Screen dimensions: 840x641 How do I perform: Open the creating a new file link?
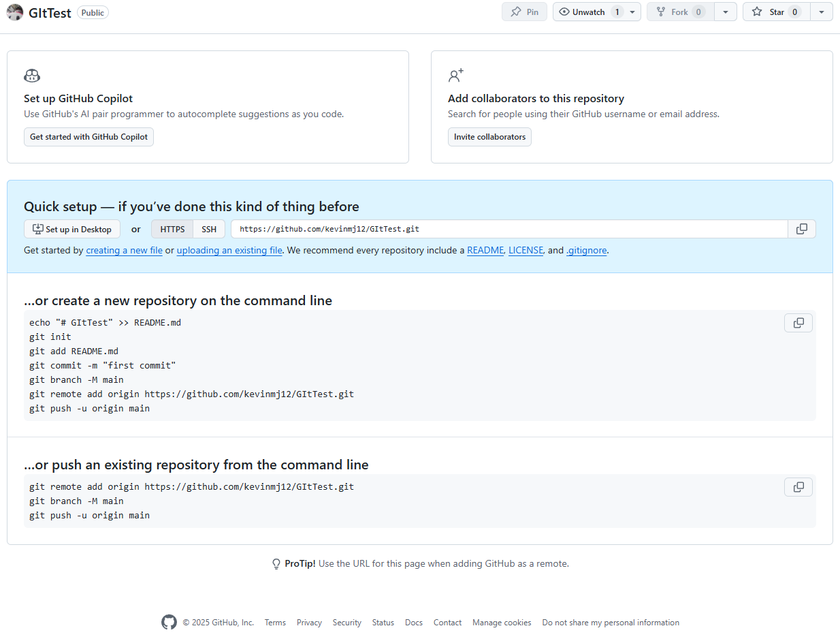click(x=124, y=250)
